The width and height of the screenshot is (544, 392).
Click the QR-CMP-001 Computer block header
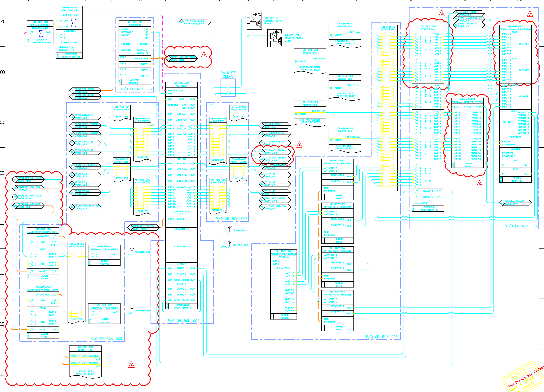[135, 23]
